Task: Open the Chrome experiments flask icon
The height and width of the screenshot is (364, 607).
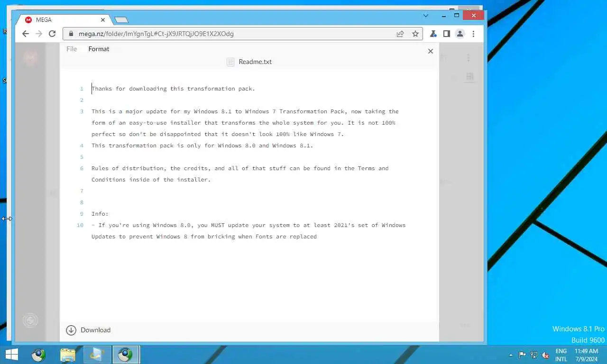Action: coord(433,34)
